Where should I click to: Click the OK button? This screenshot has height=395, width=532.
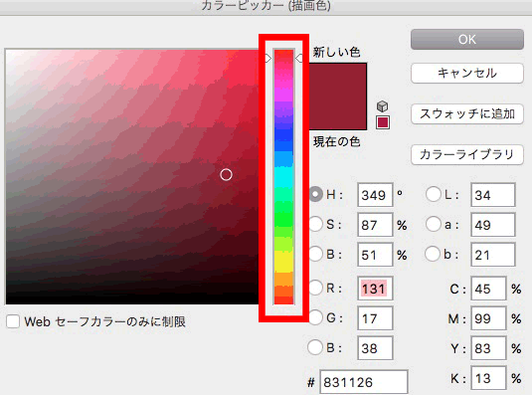tap(467, 40)
